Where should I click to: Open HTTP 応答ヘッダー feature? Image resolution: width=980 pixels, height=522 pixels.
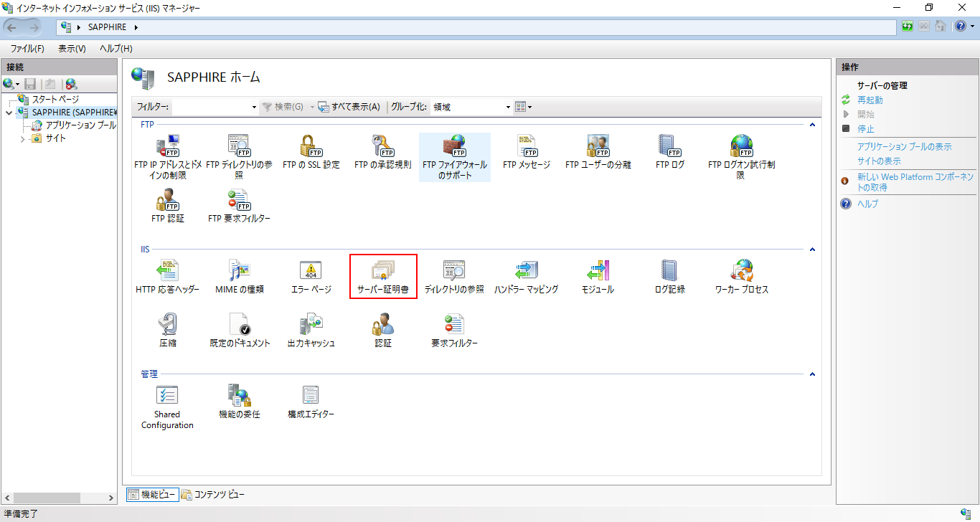coord(168,277)
